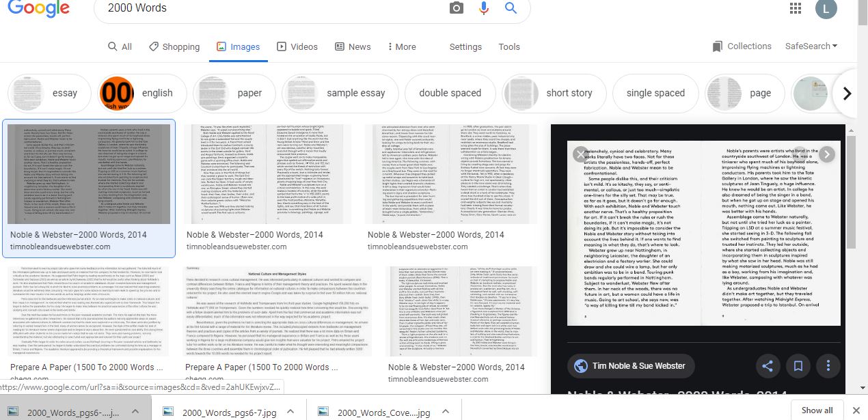Share the previewed image

[767, 366]
